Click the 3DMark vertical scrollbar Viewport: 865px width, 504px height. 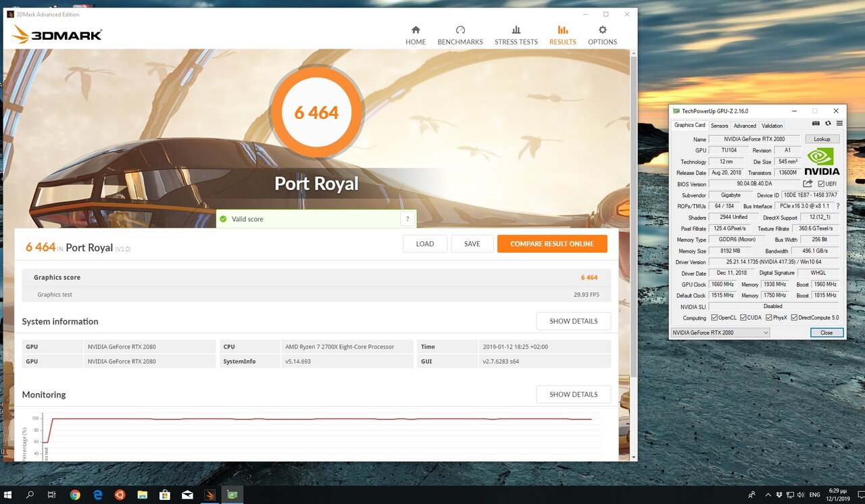(x=634, y=216)
